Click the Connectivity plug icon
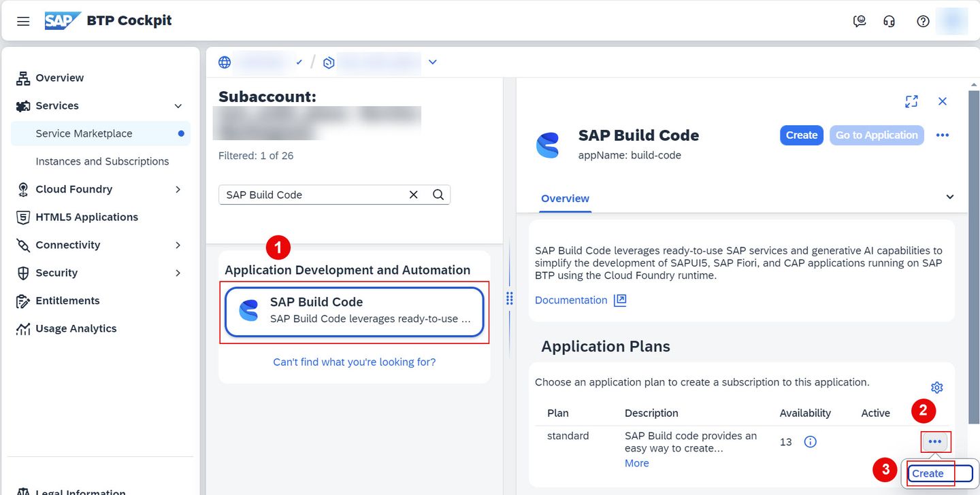The height and width of the screenshot is (495, 980). point(23,245)
